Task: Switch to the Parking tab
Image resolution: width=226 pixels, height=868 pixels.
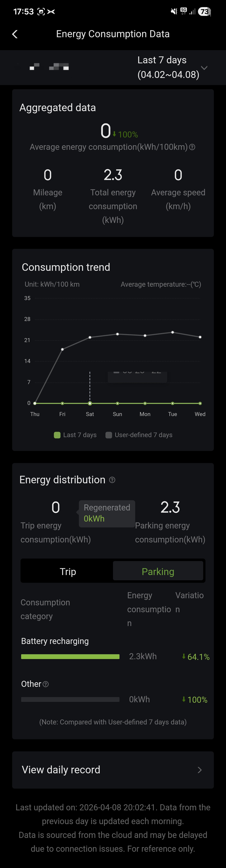Action: click(x=158, y=571)
